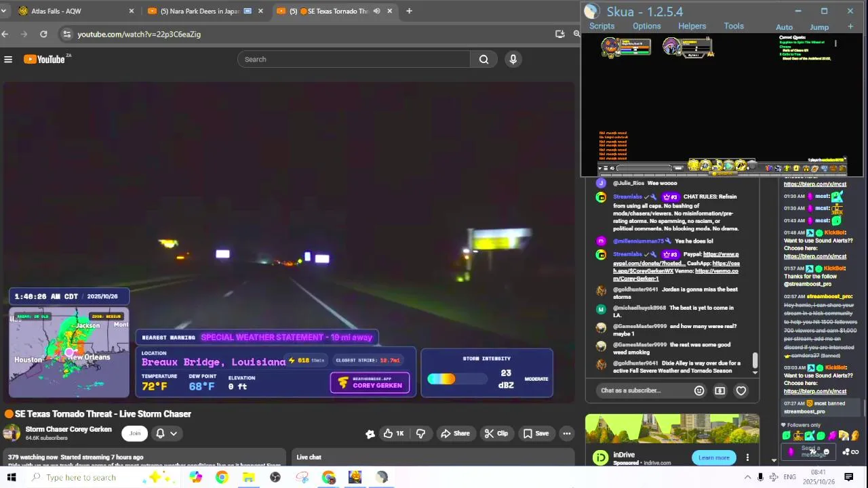The height and width of the screenshot is (488, 868).
Task: Dislike the video with thumbs down
Action: click(420, 434)
